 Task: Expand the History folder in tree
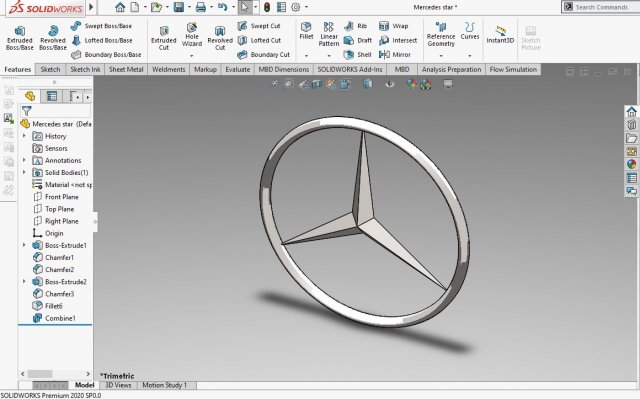pos(24,136)
